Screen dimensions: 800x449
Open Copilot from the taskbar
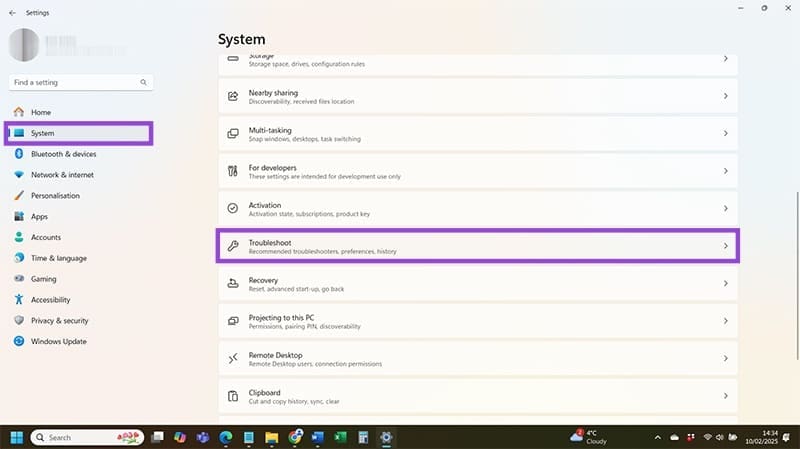pos(180,437)
